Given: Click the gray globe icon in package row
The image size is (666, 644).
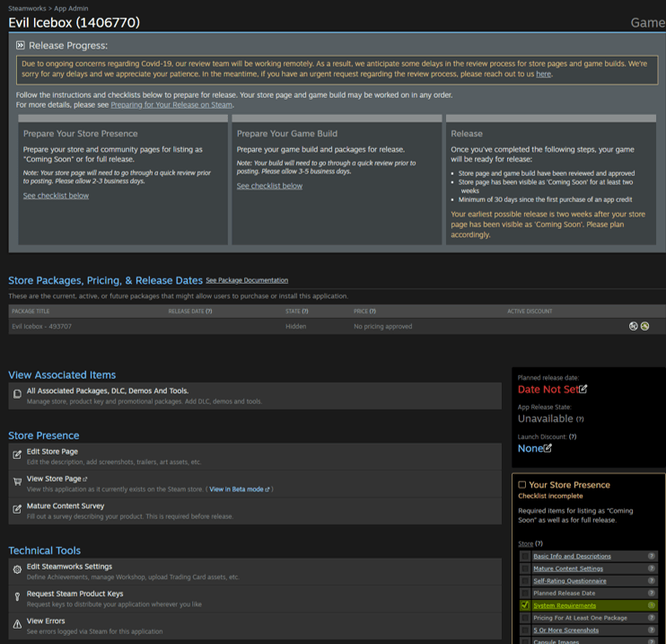Looking at the screenshot, I should pos(634,326).
